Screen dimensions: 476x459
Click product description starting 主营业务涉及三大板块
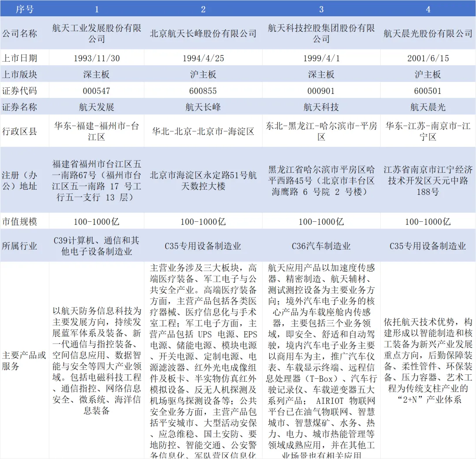click(x=203, y=360)
